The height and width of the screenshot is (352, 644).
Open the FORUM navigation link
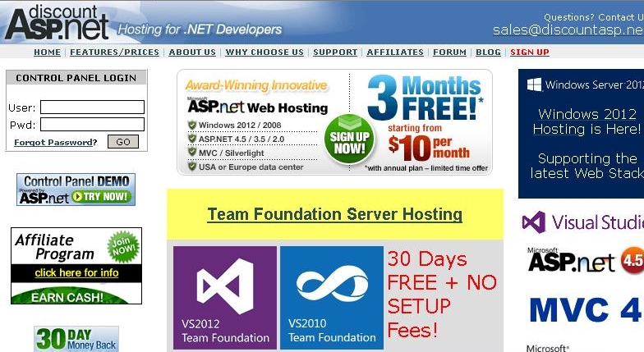[450, 53]
